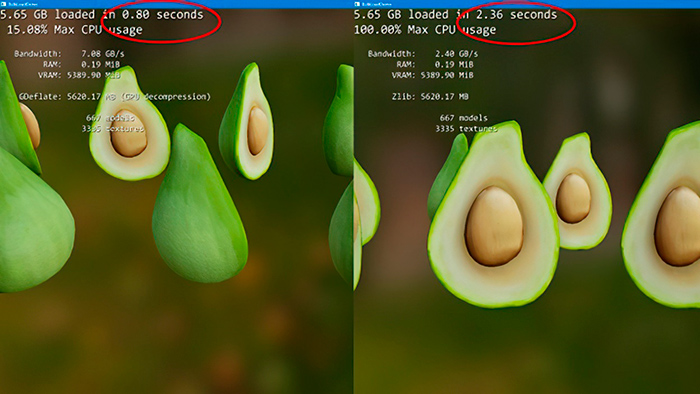Click the GDeflate GPU decompression line
Viewport: 700px width, 394px height.
[x=115, y=97]
